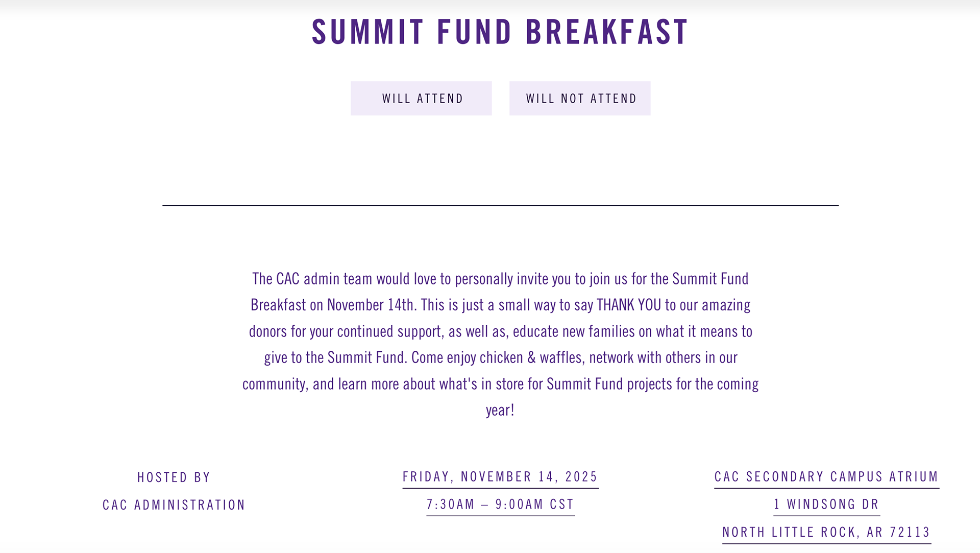Click the CAC admin team opening sentence

(x=500, y=279)
